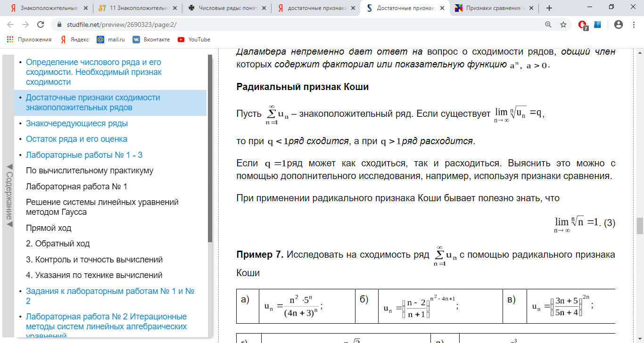Open red extension icon with badge 7
Image resolution: width=644 pixels, height=343 pixels.
point(583,25)
